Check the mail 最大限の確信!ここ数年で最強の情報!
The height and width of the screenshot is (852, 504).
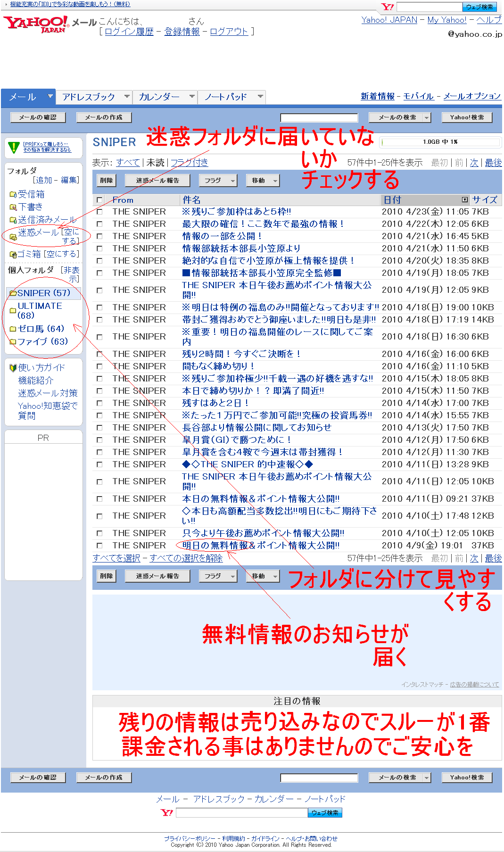[99, 224]
